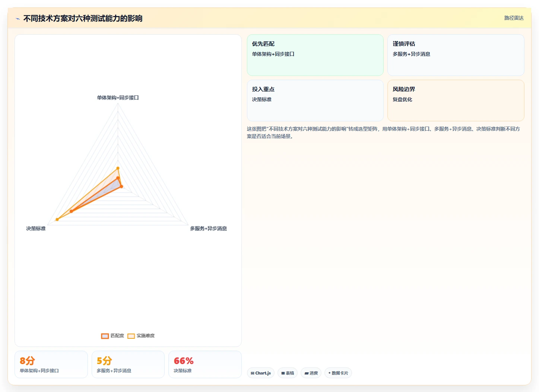Select the 表格 tag
This screenshot has height=392, width=539.
[288, 373]
